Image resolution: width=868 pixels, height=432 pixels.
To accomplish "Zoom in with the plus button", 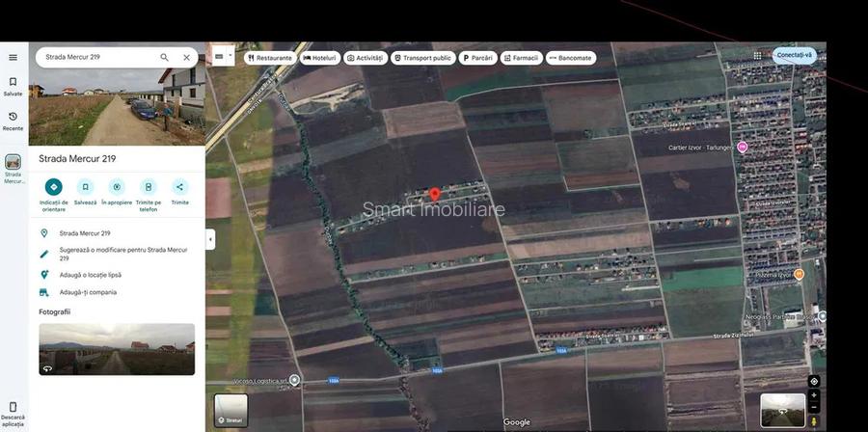I will tap(814, 395).
